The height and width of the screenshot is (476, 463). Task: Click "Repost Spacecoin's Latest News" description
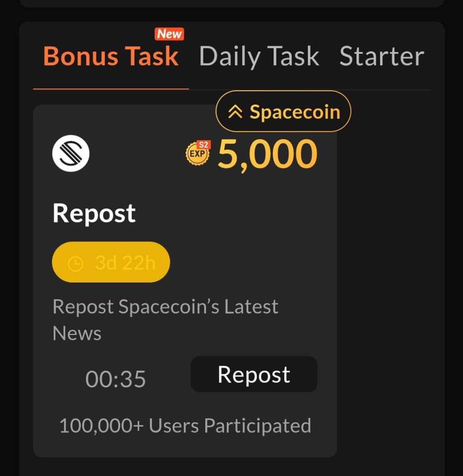165,320
